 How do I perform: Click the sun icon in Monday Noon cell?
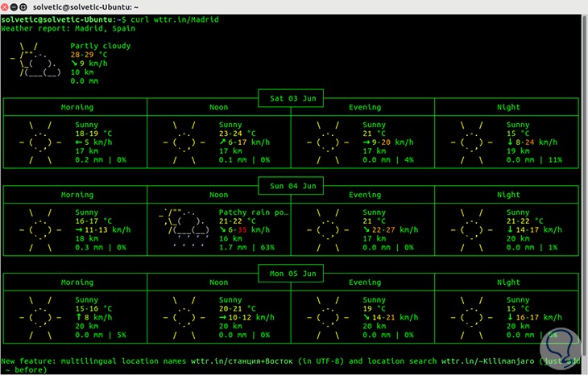[x=184, y=318]
